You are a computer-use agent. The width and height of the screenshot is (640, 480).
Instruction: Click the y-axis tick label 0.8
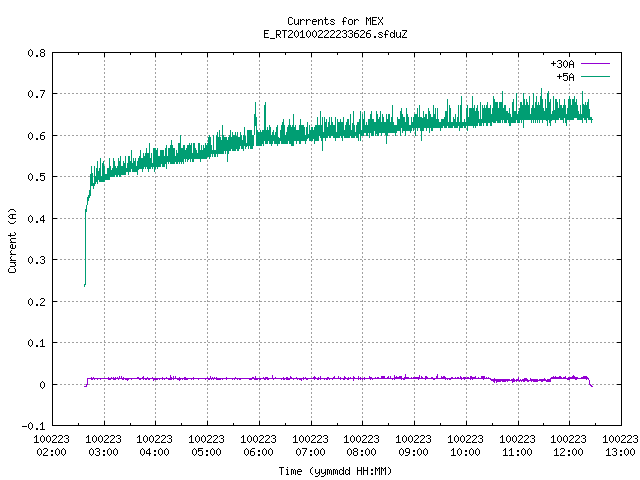pyautogui.click(x=36, y=53)
